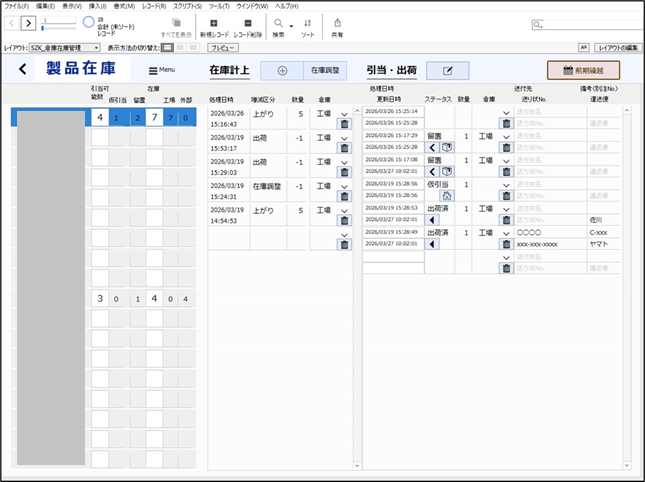Click trash icon for 15:53:17 出荷 row
This screenshot has width=645, height=482.
click(344, 148)
